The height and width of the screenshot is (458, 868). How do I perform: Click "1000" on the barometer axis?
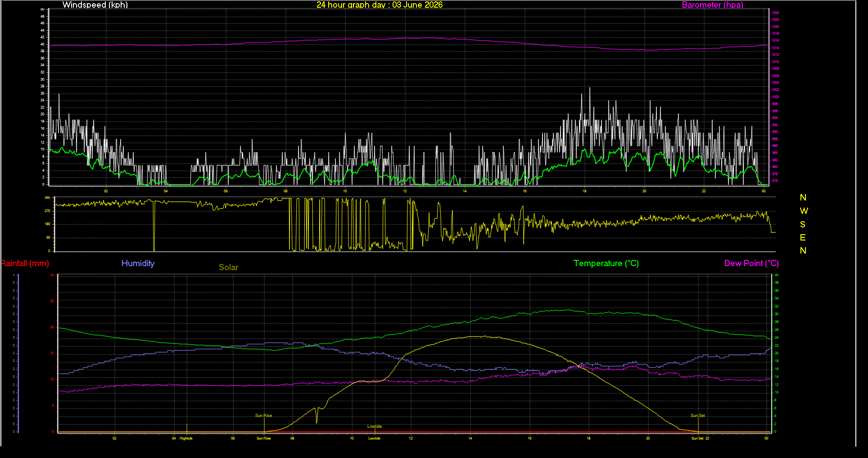click(x=775, y=97)
